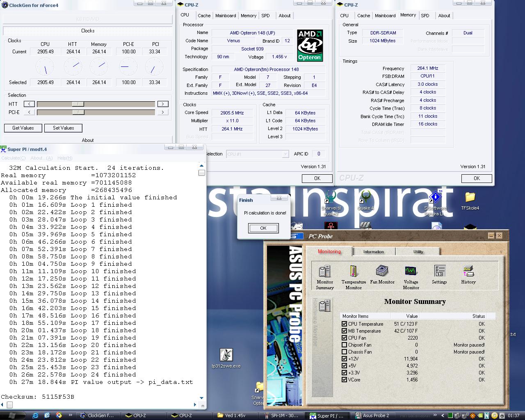525x420 pixels.
Task: Toggle the CPU Temperature monitor checkbox
Action: coord(344,324)
